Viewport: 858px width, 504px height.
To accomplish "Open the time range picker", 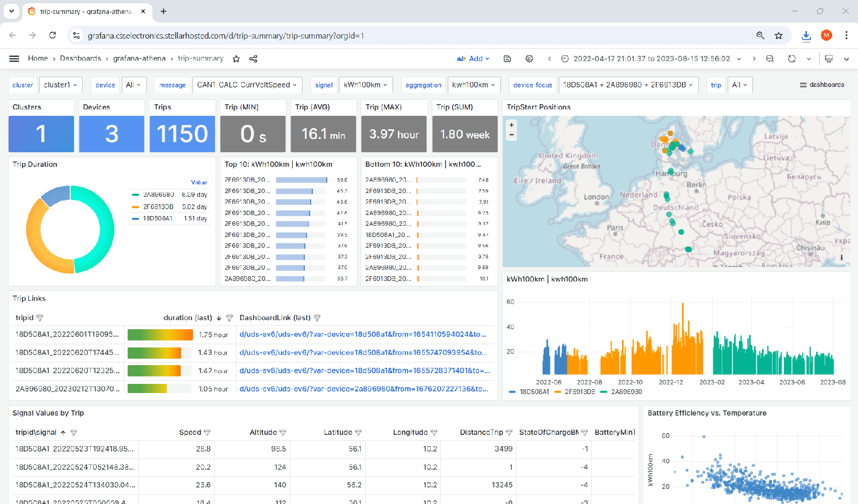I will (652, 58).
